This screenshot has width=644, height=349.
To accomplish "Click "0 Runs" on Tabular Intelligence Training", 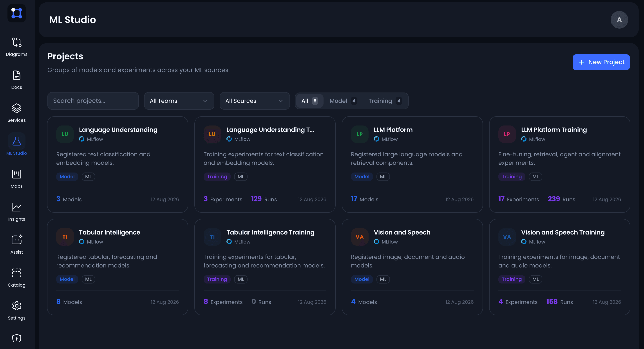I will coord(261,302).
